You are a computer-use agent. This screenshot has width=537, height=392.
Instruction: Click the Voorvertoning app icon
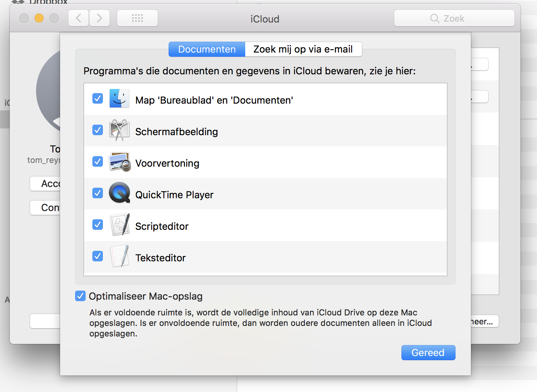119,162
